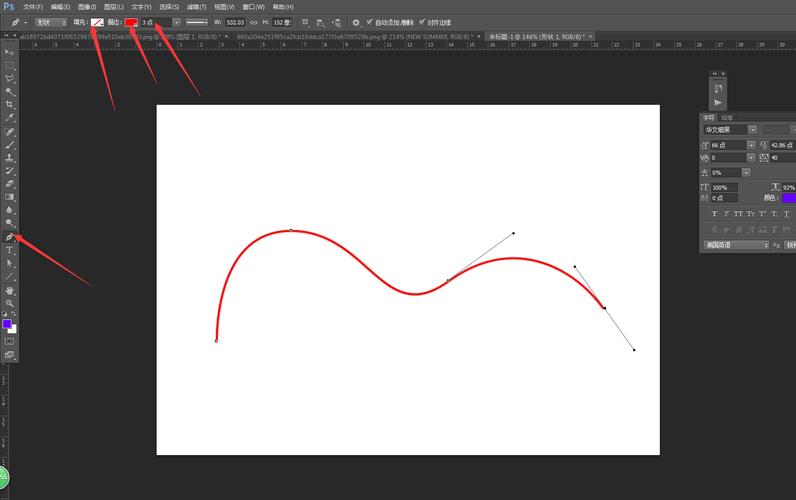Image resolution: width=796 pixels, height=500 pixels.
Task: Select the Gradient tool
Action: click(x=9, y=197)
